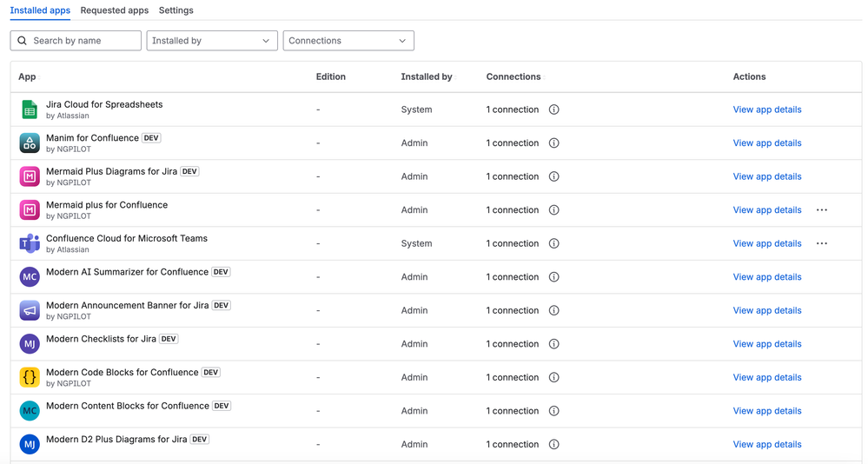Show connection info for Manim for Confluence
Screen dimensions: 868x464
553,143
